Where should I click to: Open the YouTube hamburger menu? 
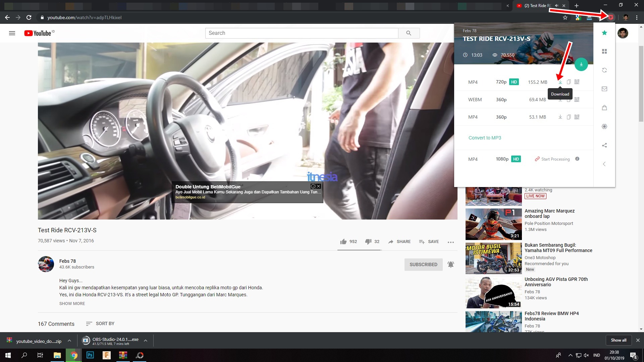12,33
